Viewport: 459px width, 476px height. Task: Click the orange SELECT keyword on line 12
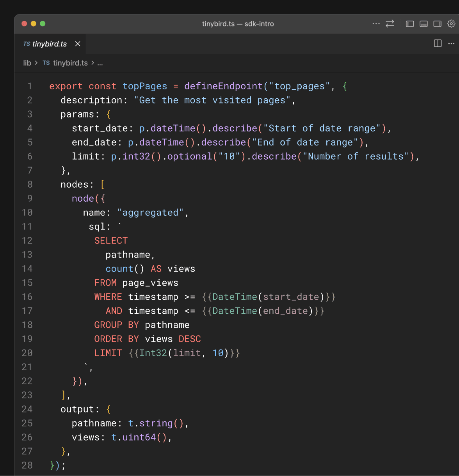[x=111, y=240]
